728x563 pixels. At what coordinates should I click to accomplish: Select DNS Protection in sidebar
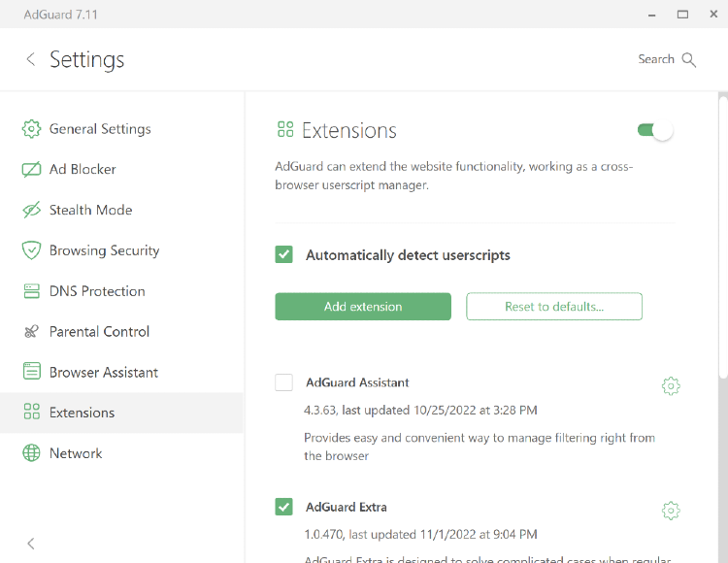121,291
